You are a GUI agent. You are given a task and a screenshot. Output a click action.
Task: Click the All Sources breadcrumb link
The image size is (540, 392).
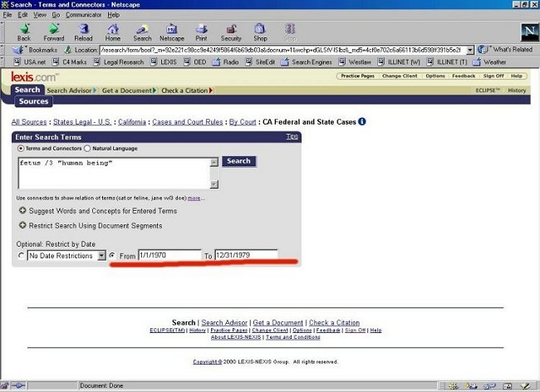(x=29, y=122)
